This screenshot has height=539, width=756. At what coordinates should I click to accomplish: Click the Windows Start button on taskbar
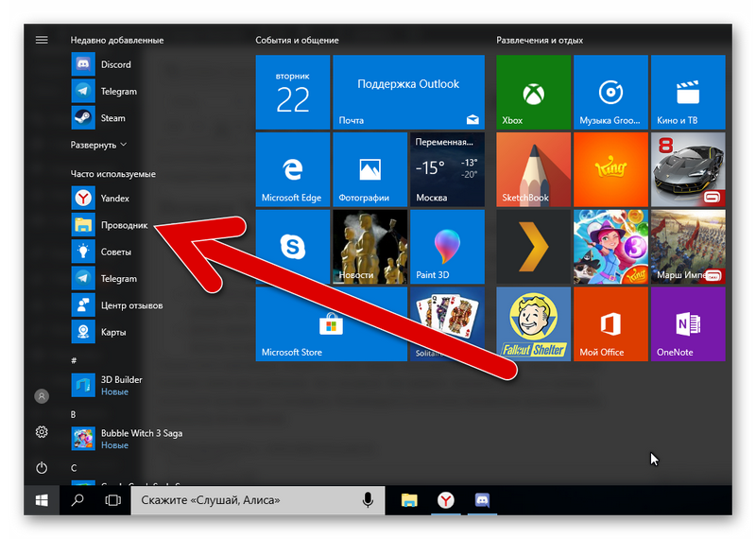point(42,500)
